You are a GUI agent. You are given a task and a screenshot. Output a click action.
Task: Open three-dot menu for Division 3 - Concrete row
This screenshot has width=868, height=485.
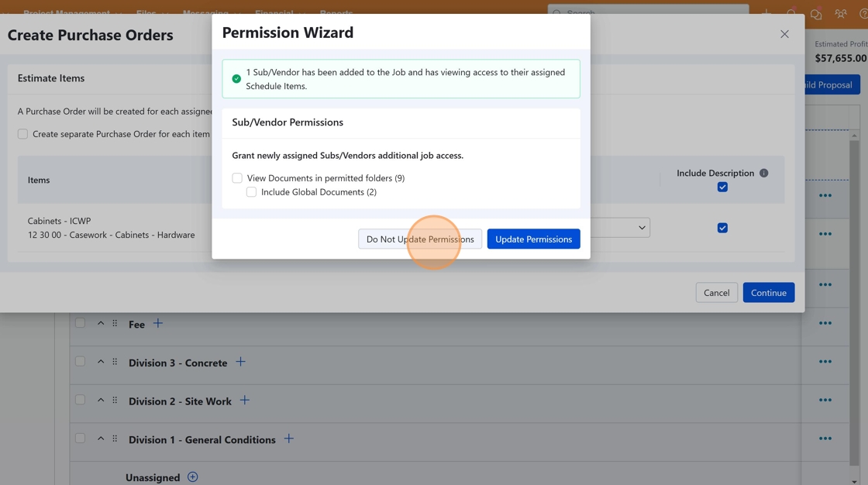click(825, 362)
